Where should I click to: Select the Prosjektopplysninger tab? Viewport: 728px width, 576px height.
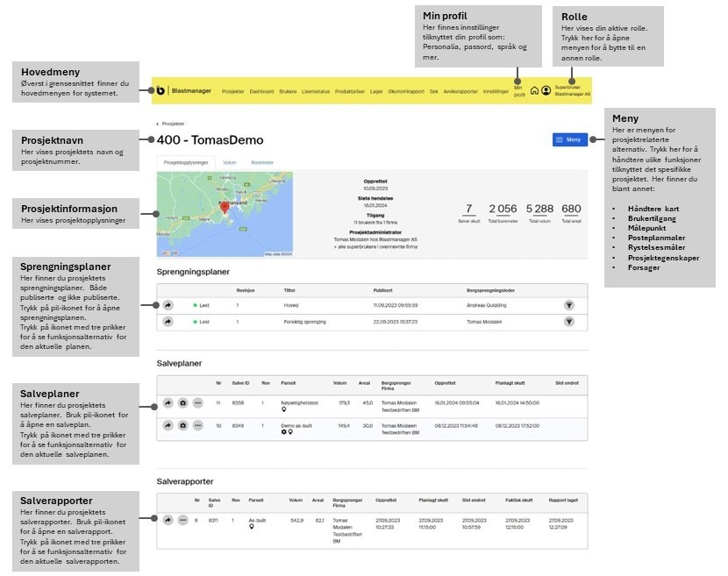coord(186,162)
